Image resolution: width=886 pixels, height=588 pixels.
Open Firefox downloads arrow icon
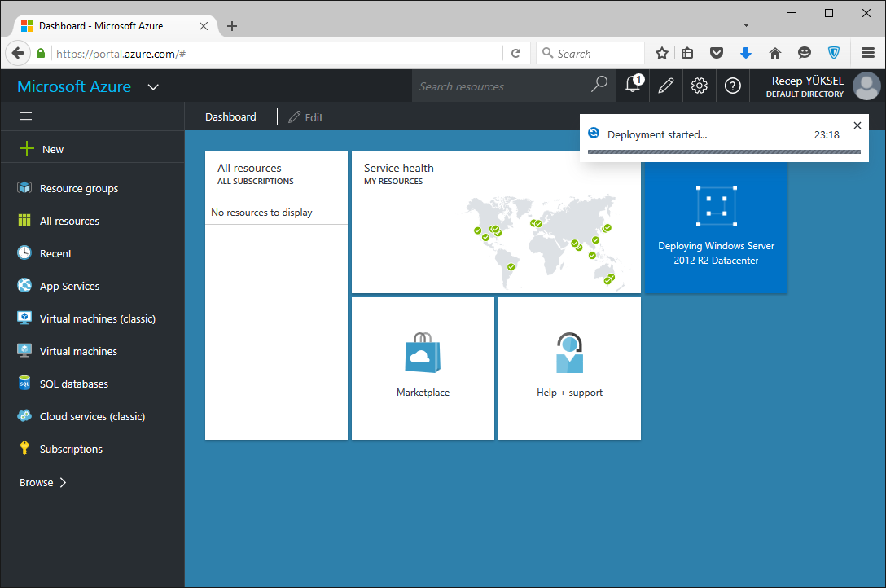(746, 53)
